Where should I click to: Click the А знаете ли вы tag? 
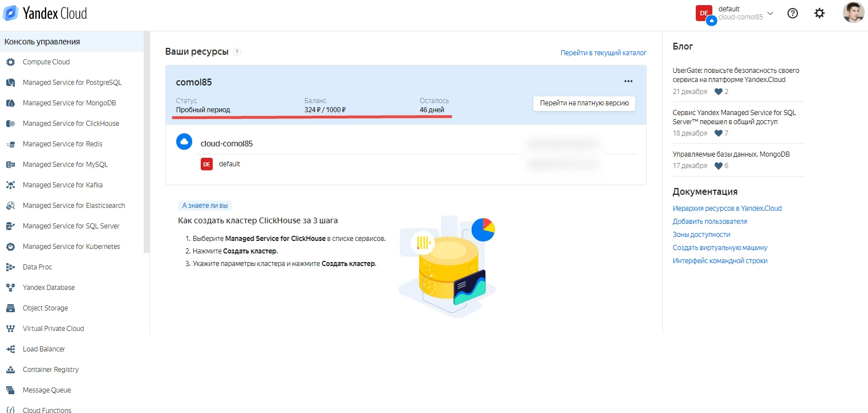(x=205, y=206)
